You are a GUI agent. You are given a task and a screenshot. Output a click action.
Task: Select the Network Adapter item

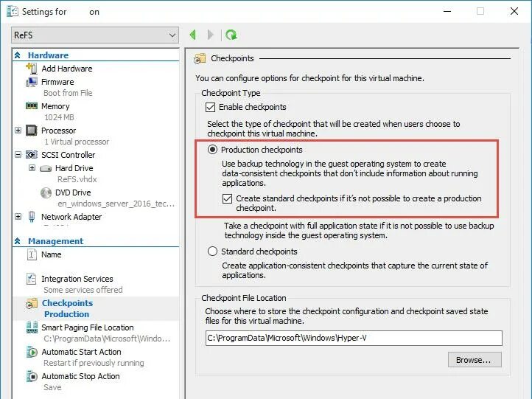click(x=71, y=217)
